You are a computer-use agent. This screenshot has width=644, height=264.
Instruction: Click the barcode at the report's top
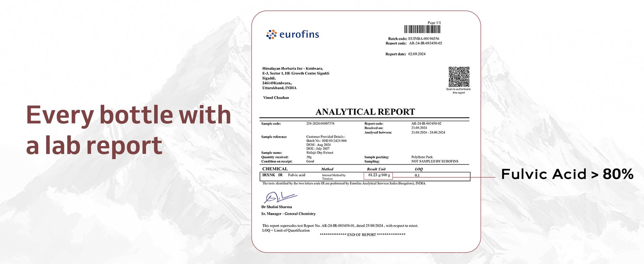(422, 29)
